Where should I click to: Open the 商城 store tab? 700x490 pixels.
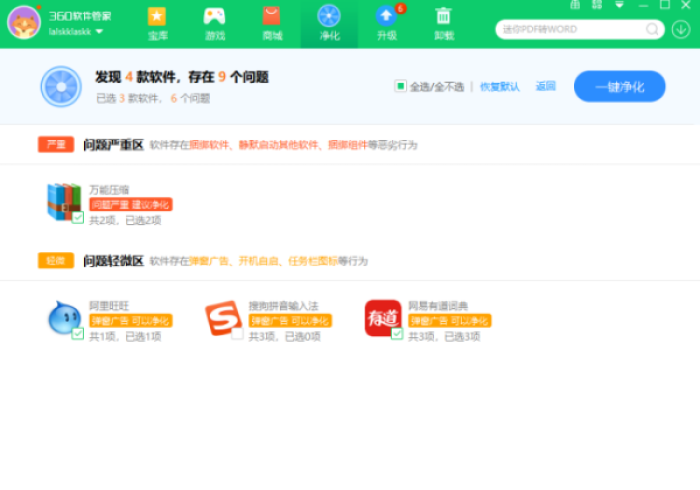pyautogui.click(x=272, y=24)
